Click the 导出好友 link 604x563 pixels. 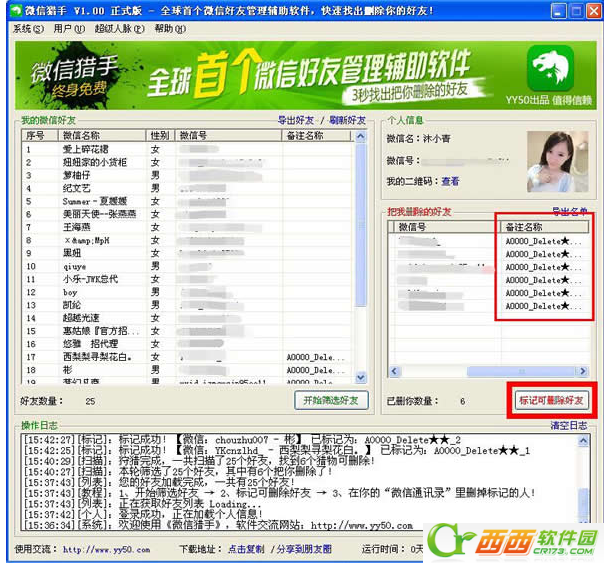tap(296, 120)
